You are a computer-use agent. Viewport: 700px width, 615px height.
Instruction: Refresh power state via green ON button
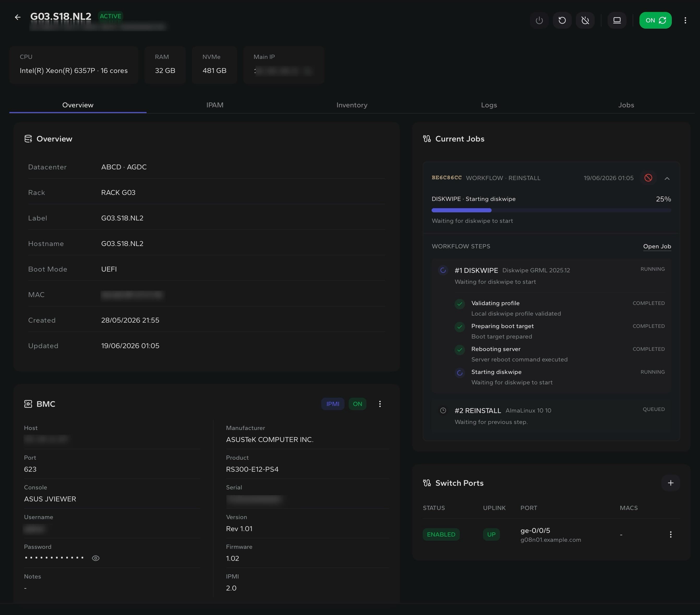655,21
